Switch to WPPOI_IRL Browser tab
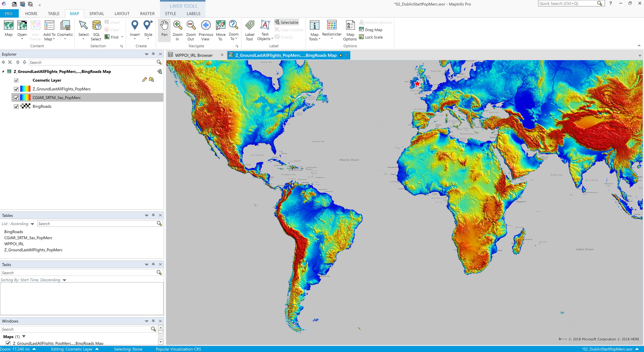644x352 pixels. (194, 55)
